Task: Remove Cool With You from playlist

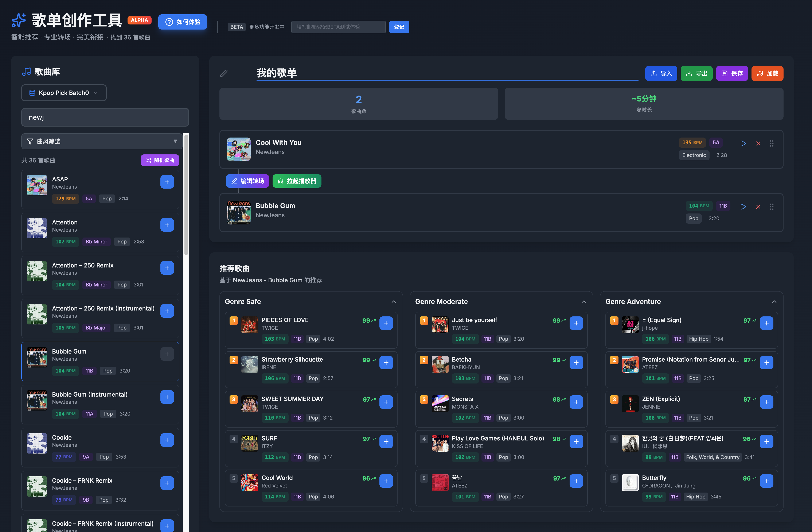Action: [758, 143]
